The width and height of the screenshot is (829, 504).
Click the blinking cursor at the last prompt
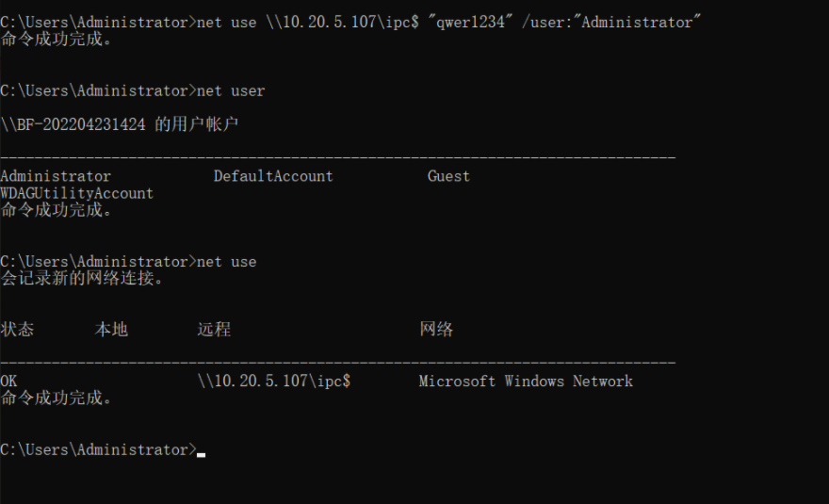coord(201,454)
